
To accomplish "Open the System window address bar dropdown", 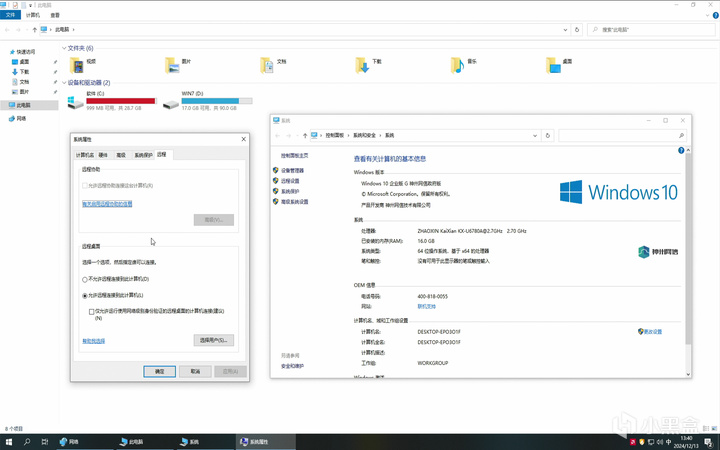I will [x=535, y=135].
